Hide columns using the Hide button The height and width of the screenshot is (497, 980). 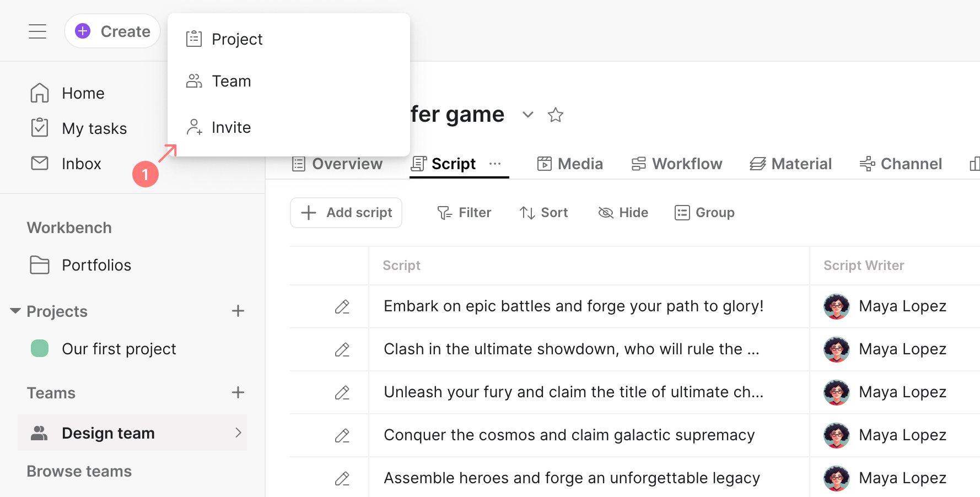(x=623, y=213)
